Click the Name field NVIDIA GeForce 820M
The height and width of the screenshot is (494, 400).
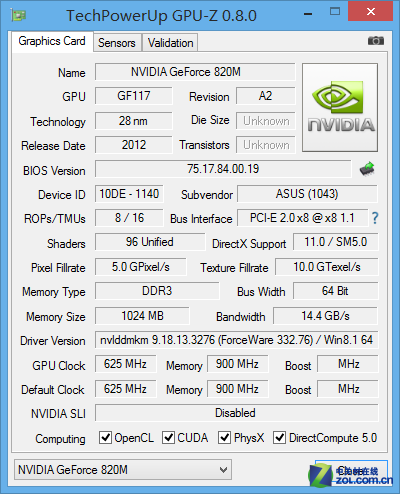[x=195, y=72]
